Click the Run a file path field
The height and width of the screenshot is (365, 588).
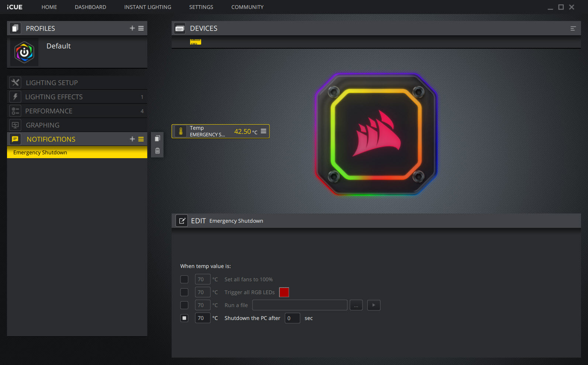(300, 305)
